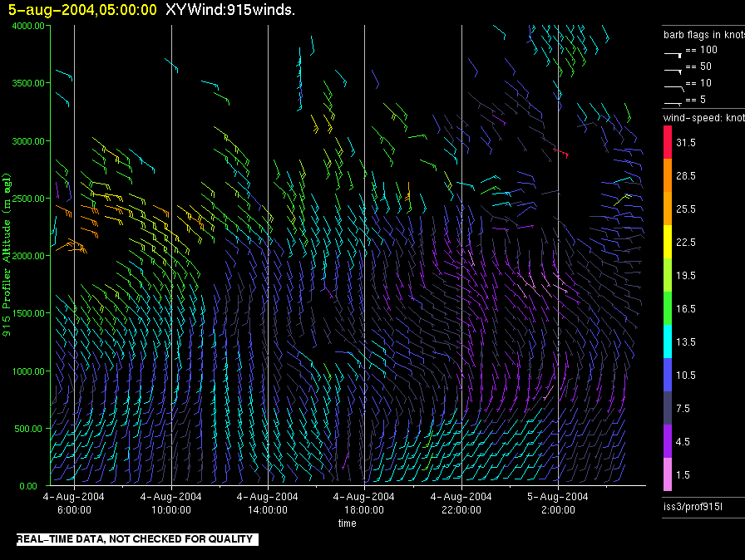Click the 50-knot barb flag legend symbol
The image size is (745, 560).
(x=673, y=71)
